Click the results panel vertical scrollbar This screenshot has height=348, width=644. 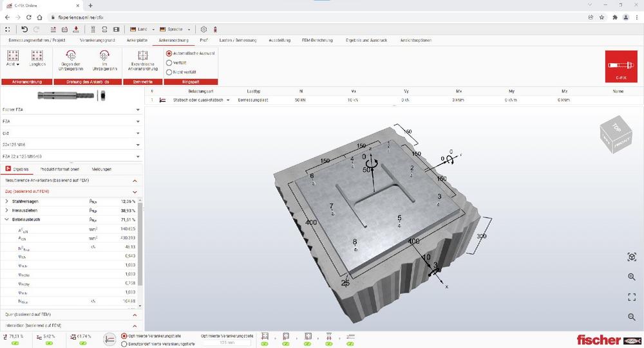point(140,244)
